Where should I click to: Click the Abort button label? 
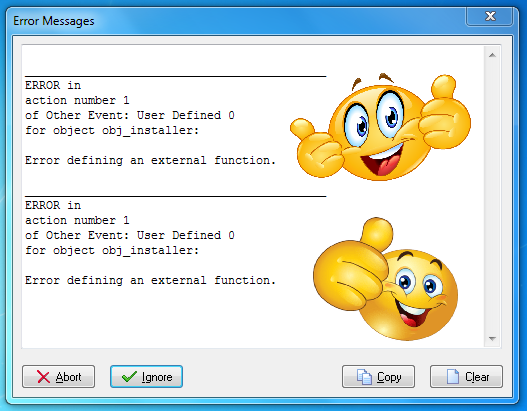tap(69, 377)
